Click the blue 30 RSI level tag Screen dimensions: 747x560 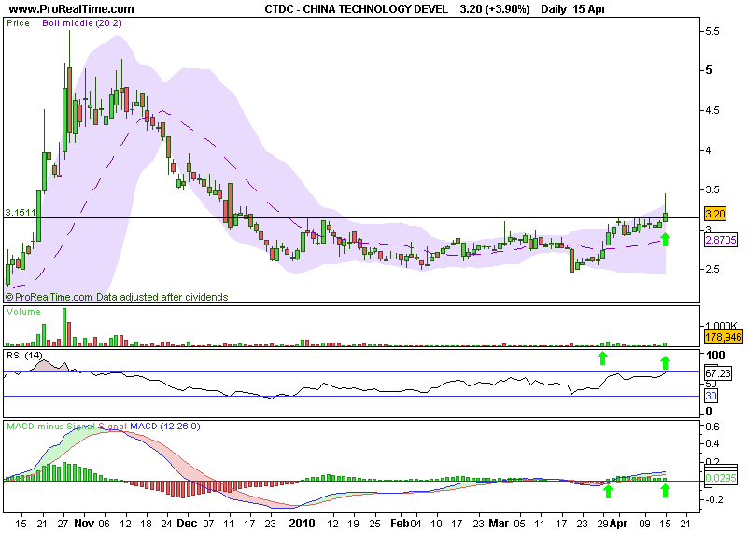tap(711, 396)
